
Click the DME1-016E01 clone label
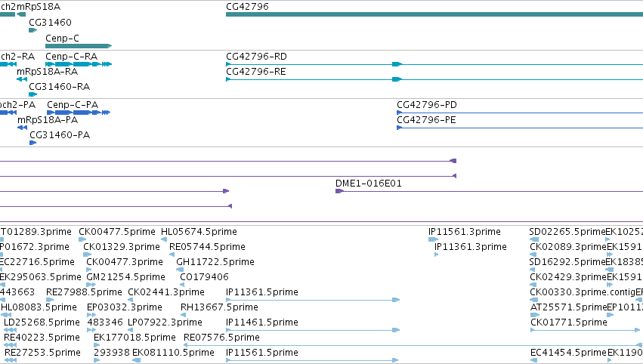tap(369, 184)
